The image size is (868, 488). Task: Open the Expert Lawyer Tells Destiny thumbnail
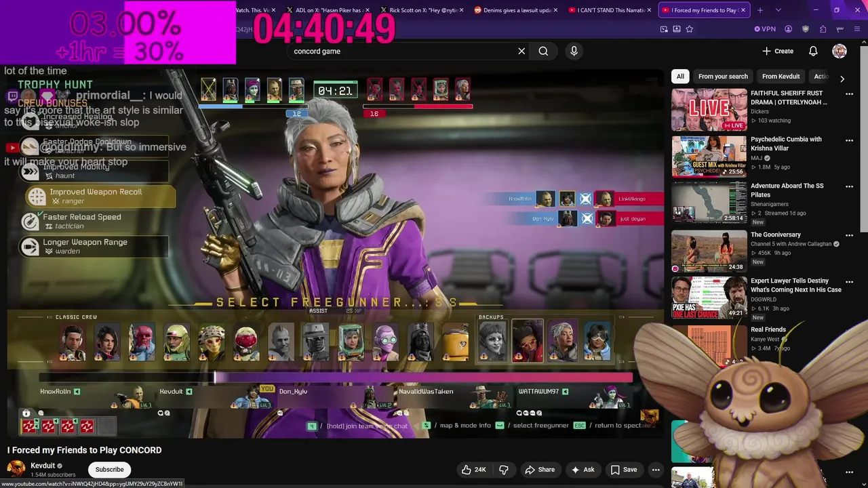click(709, 297)
